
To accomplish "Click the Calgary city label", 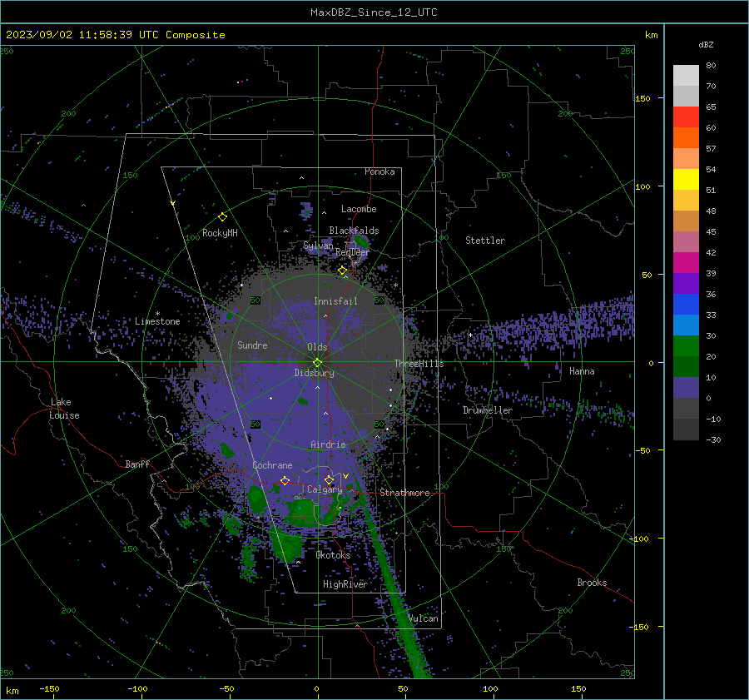I will [325, 489].
